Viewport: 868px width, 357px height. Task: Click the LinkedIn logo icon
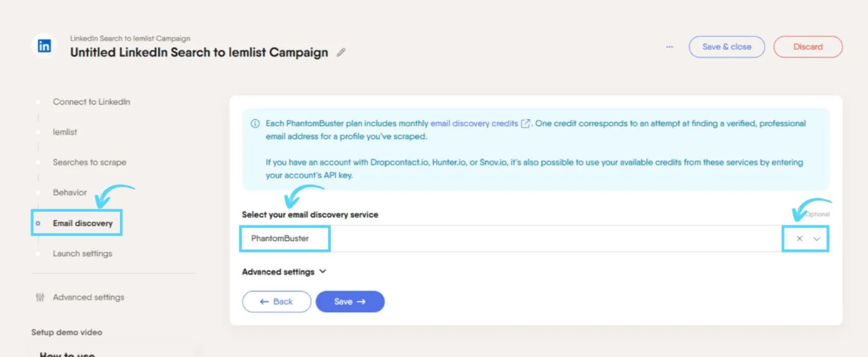pos(44,46)
